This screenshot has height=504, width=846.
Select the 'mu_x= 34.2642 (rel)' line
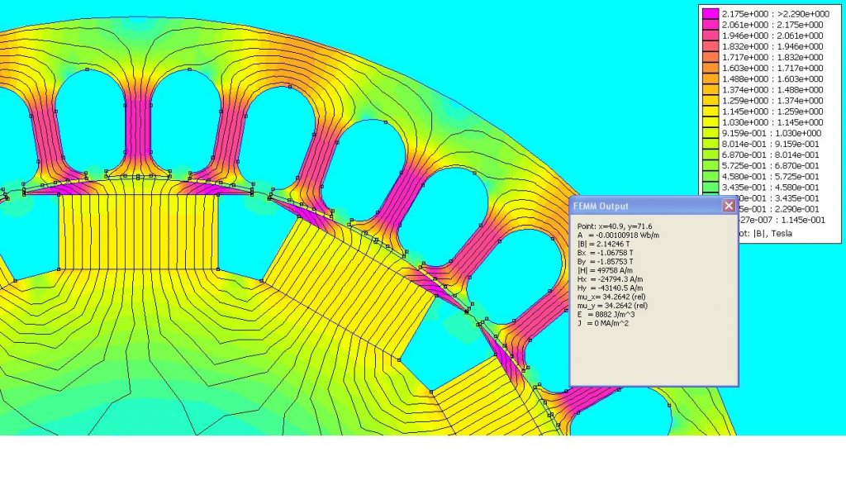point(611,297)
